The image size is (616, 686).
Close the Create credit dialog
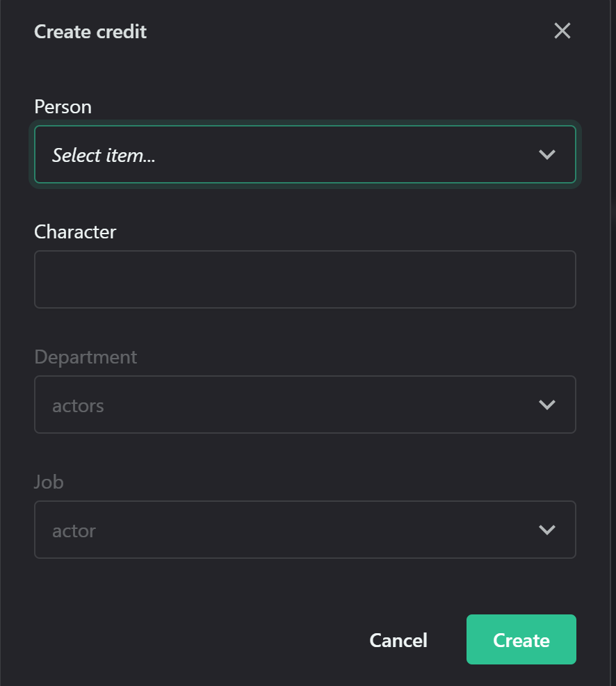(x=562, y=31)
